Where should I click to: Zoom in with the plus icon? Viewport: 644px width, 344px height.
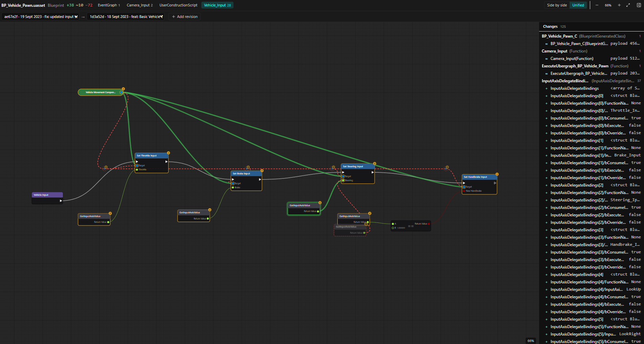pos(619,5)
